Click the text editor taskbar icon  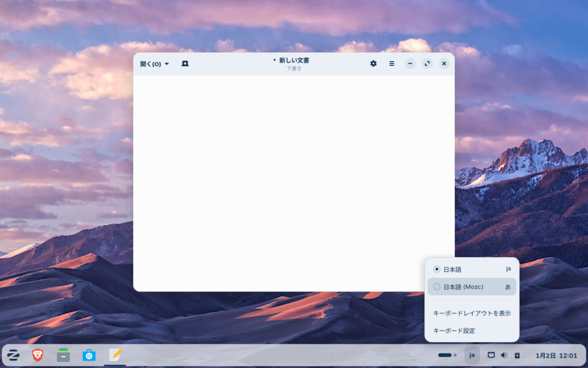coord(115,355)
